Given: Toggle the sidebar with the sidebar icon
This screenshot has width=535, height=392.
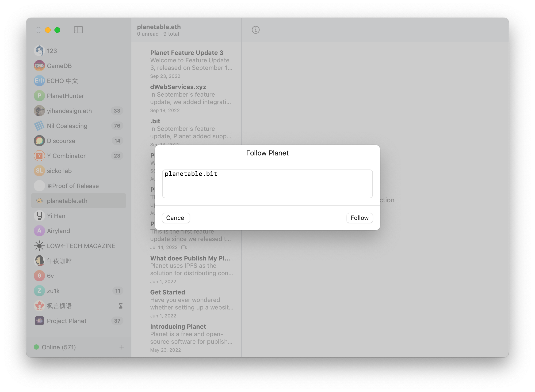Looking at the screenshot, I should pos(78,30).
